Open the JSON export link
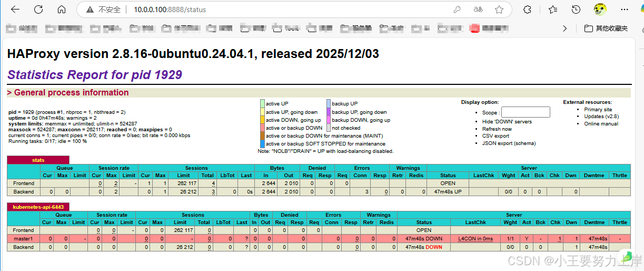 click(498, 143)
